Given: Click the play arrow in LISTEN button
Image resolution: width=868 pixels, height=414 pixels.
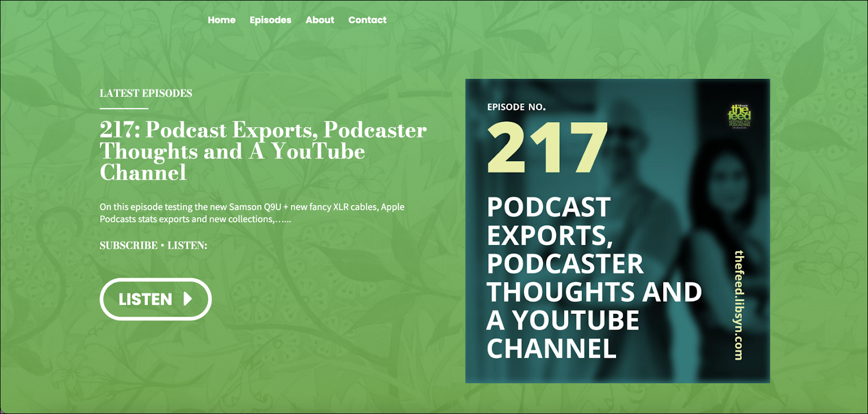Looking at the screenshot, I should (x=187, y=299).
